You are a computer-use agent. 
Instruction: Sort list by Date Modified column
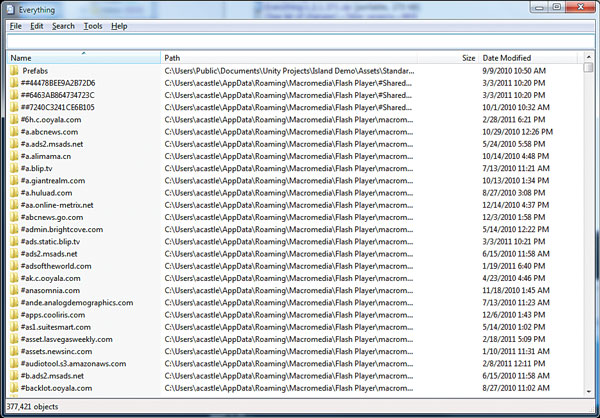coord(530,59)
